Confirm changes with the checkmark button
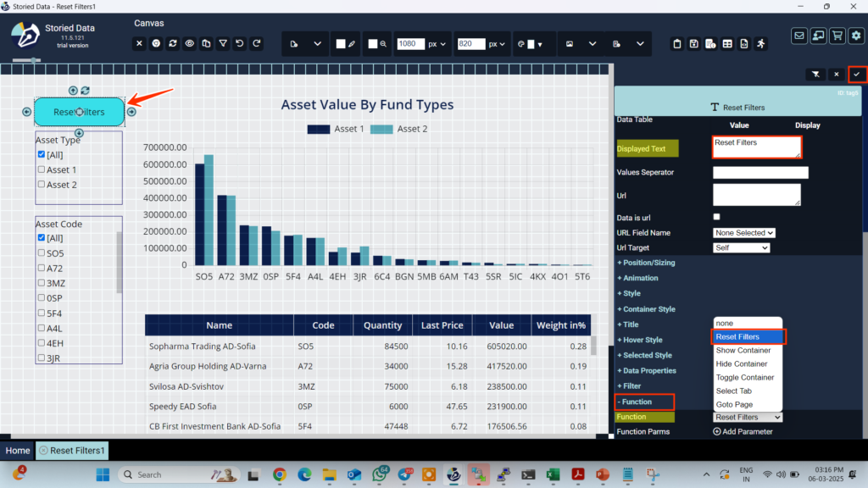The width and height of the screenshot is (868, 488). (856, 75)
